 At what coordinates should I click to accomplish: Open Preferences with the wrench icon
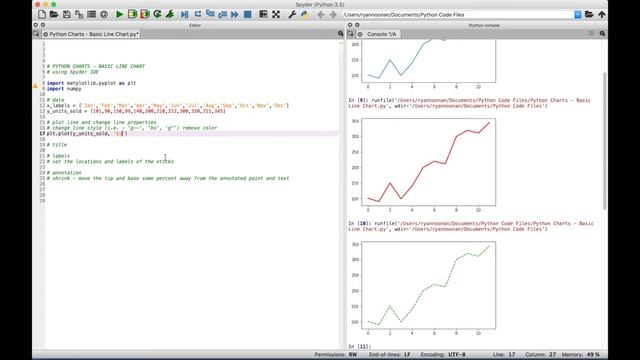pyautogui.click(x=292, y=15)
